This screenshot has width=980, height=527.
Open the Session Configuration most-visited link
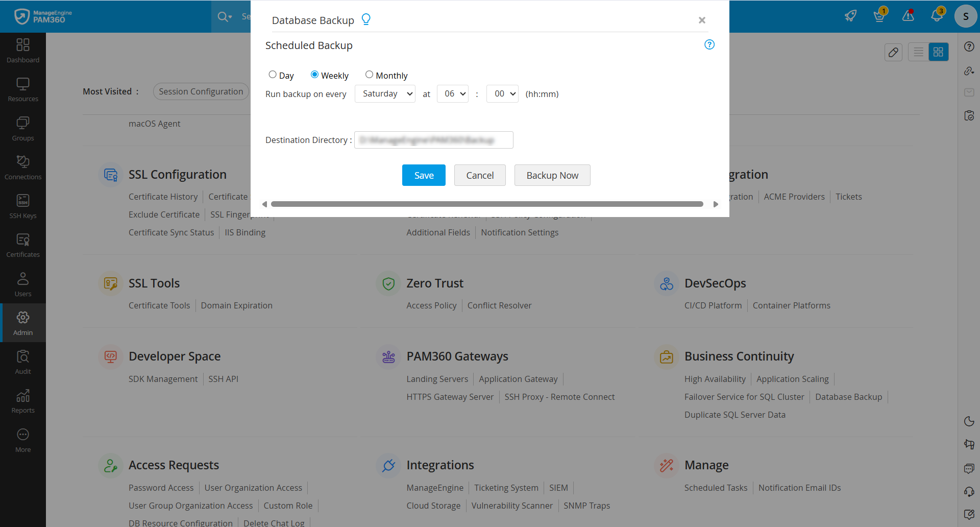click(201, 91)
